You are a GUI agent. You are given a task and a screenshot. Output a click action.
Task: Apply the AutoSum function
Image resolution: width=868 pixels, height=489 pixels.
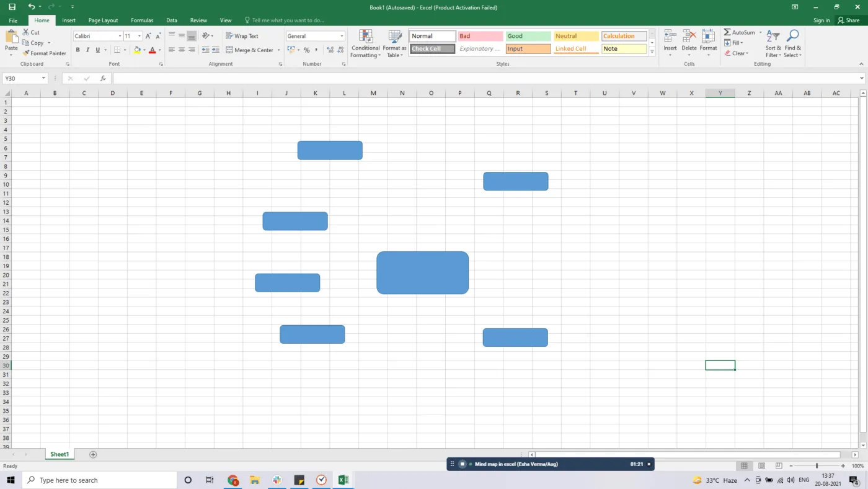pos(742,32)
